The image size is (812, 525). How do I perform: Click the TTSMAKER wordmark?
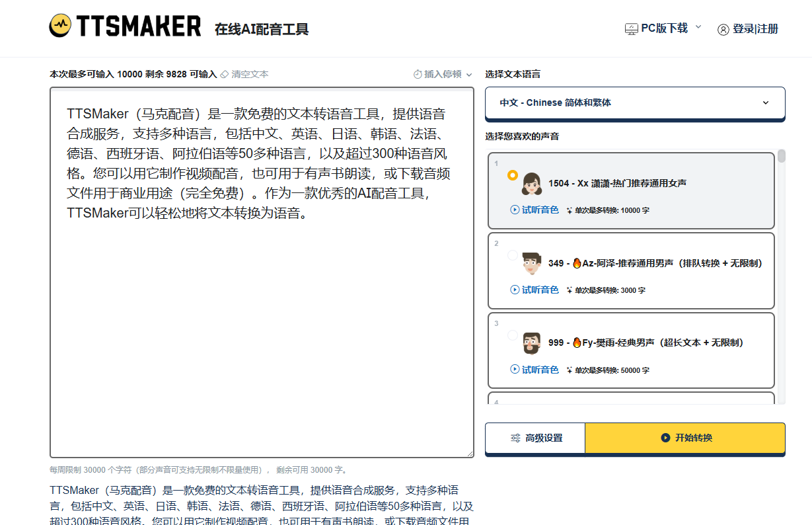(x=139, y=26)
